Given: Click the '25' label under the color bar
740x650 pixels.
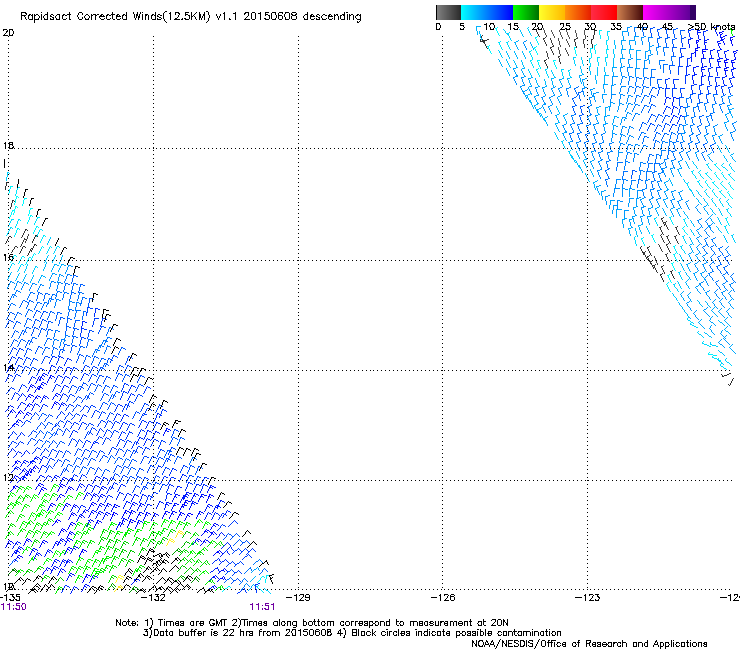Looking at the screenshot, I should pyautogui.click(x=565, y=26).
